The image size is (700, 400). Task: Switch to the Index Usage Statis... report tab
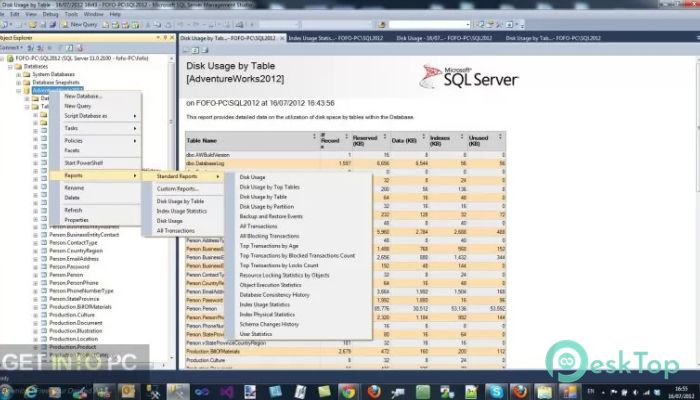click(335, 38)
